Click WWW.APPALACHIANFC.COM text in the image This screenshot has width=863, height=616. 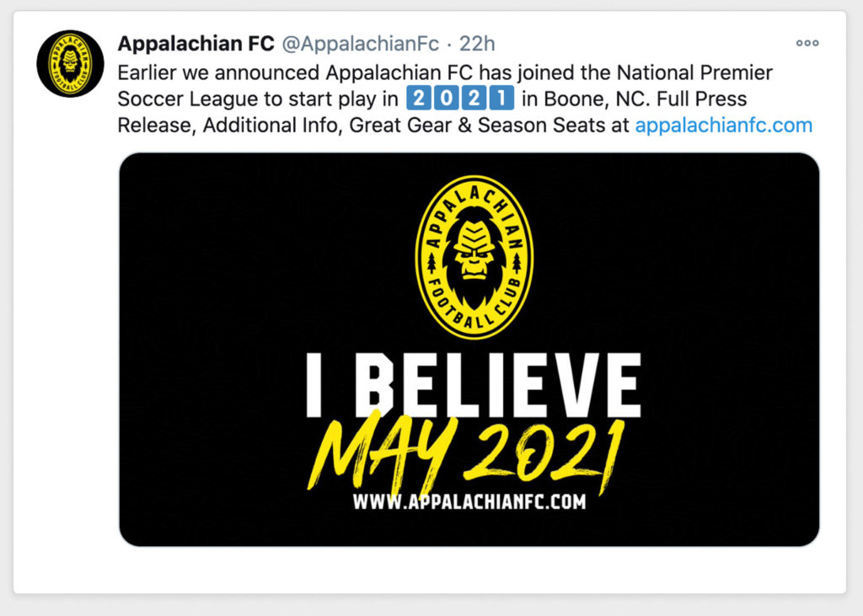469,501
